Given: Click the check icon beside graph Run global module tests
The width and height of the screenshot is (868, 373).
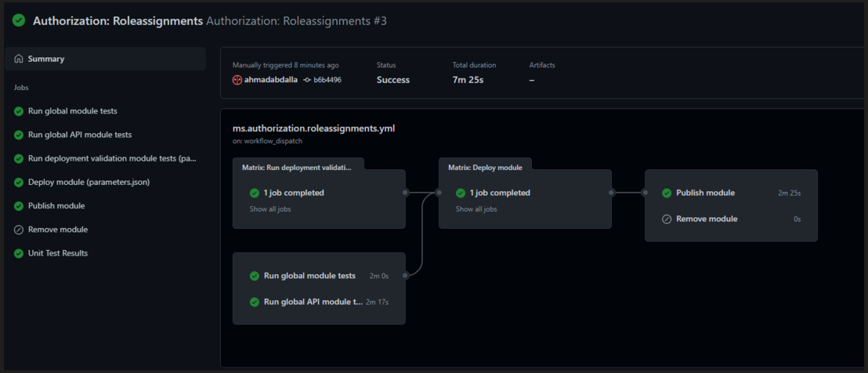Looking at the screenshot, I should coord(255,276).
